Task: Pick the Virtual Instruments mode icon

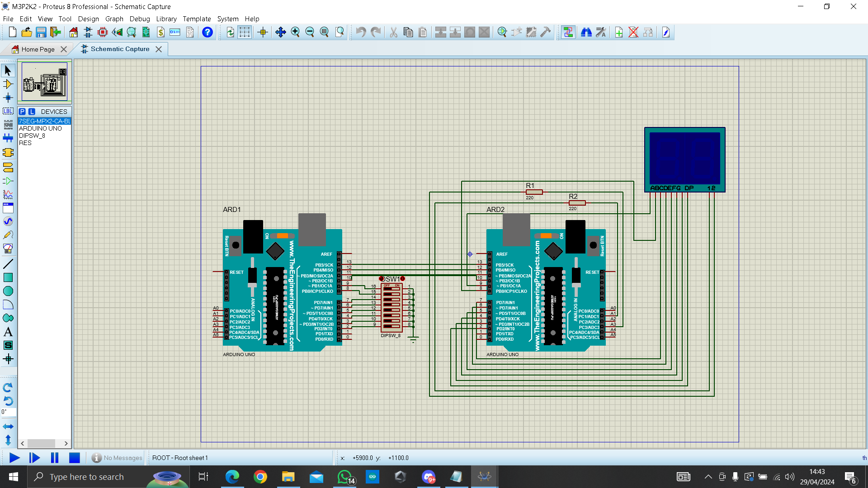Action: (x=8, y=249)
